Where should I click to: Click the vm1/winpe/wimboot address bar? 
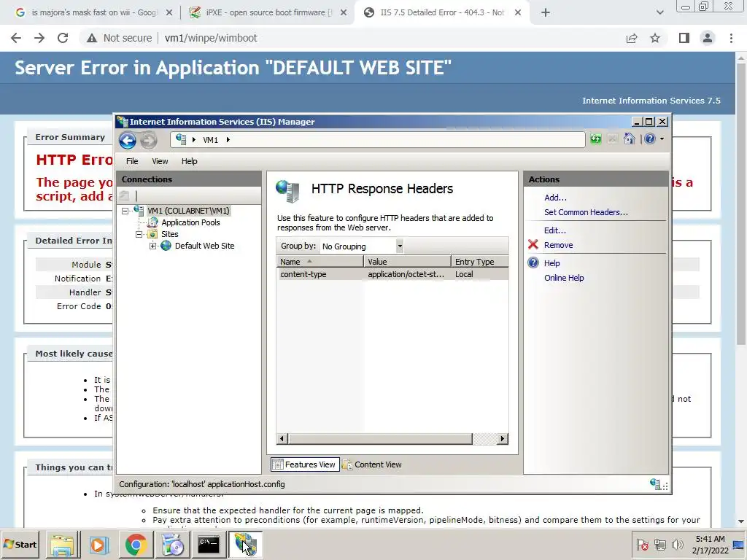pos(211,38)
